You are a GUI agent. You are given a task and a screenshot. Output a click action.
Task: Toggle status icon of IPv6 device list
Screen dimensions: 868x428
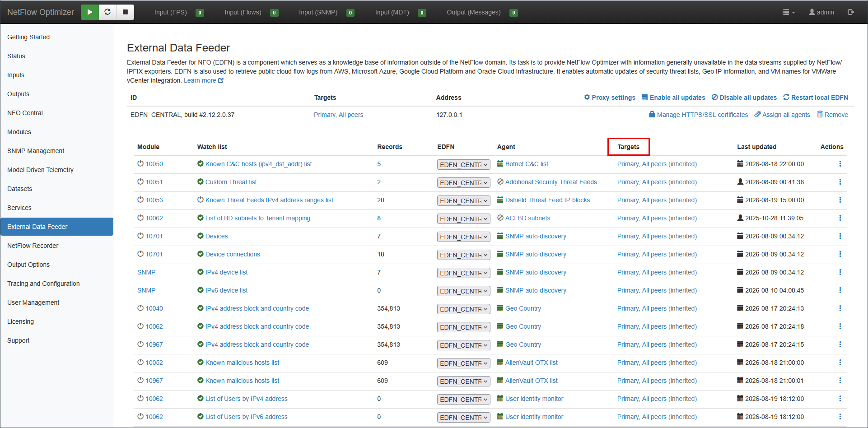pyautogui.click(x=201, y=290)
